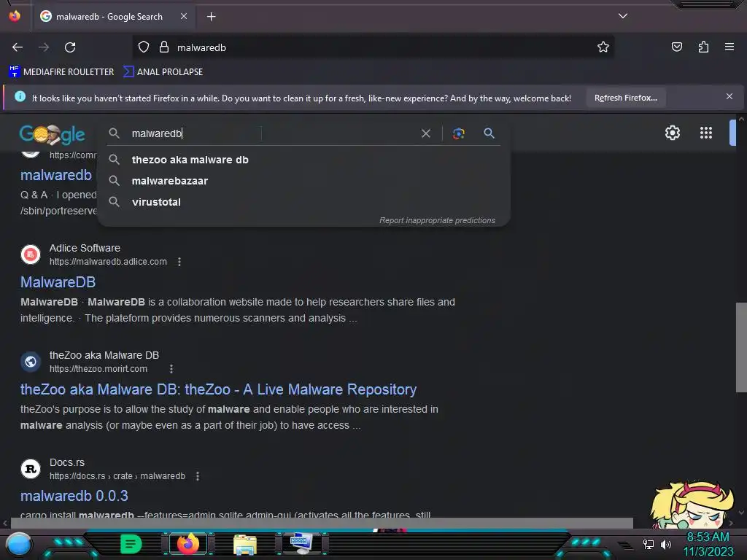
Task: Open the green notes app in taskbar
Action: (131, 544)
